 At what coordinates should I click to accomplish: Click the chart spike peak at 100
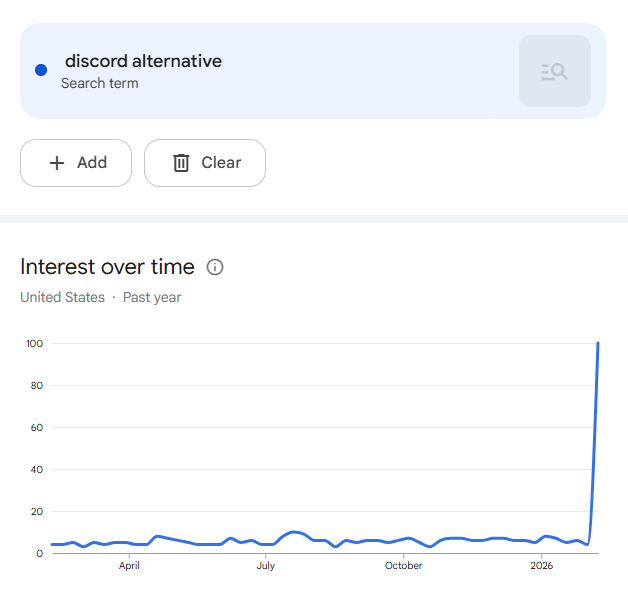click(598, 344)
